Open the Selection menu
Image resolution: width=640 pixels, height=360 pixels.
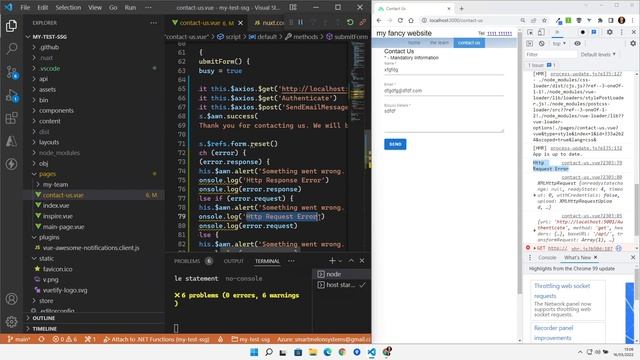pyautogui.click(x=68, y=7)
